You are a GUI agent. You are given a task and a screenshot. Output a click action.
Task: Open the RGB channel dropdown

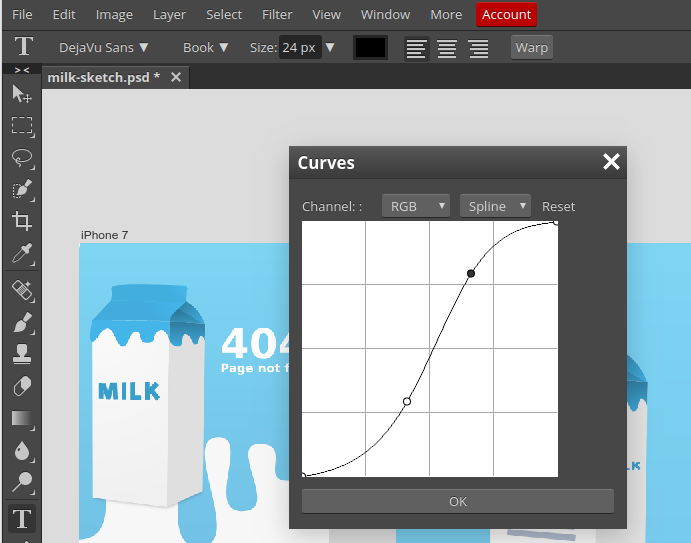(416, 206)
